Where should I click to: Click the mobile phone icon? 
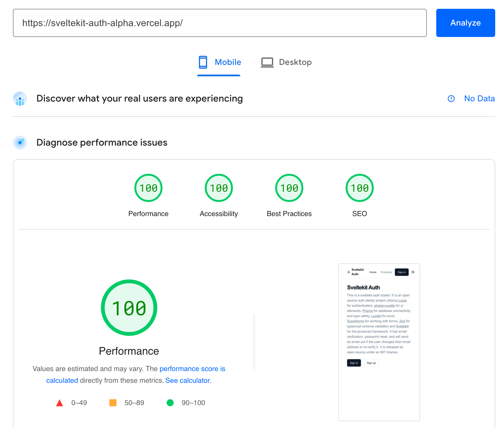pyautogui.click(x=203, y=62)
